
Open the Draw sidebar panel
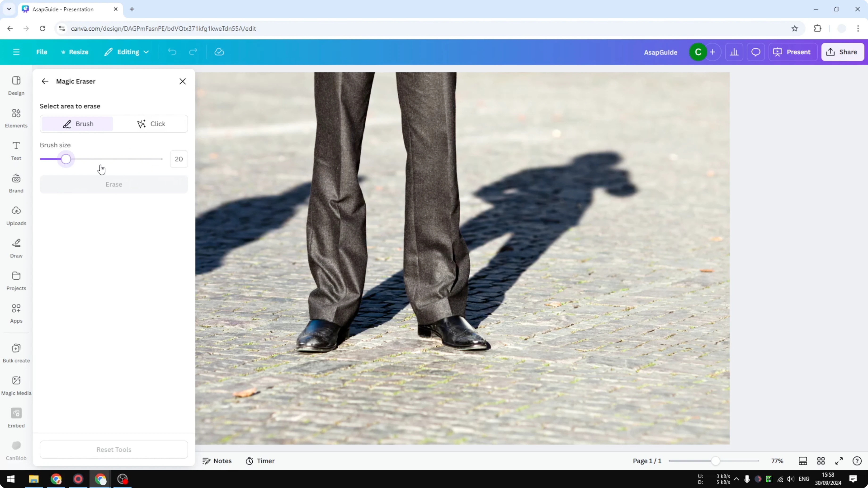(16, 248)
